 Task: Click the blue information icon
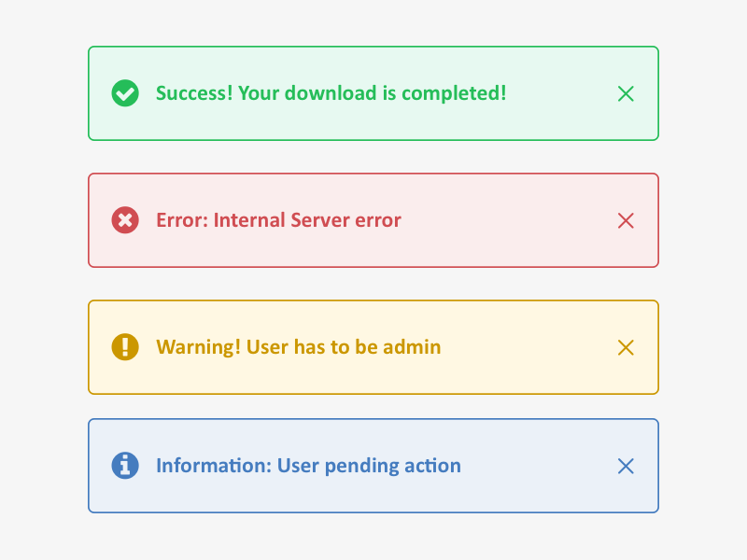point(125,465)
